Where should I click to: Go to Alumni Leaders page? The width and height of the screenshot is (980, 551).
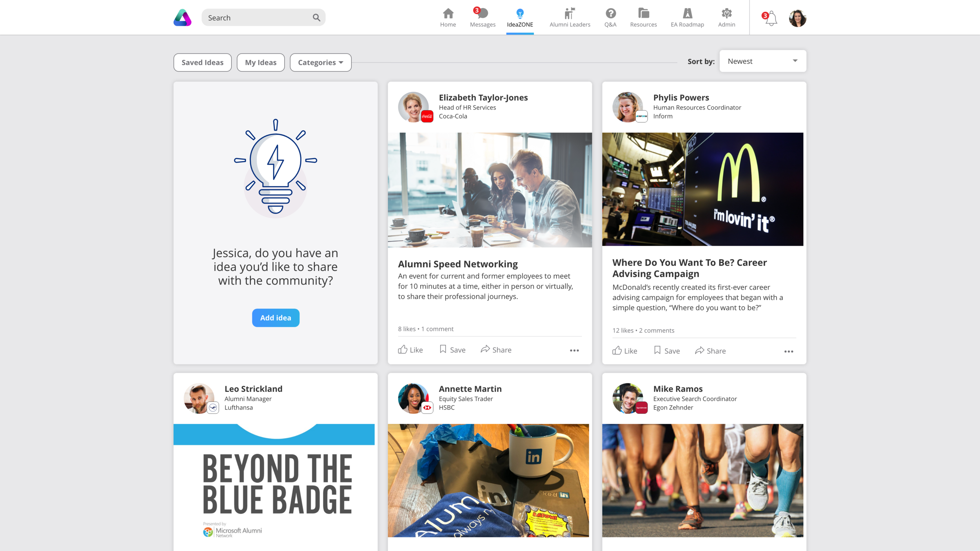570,18
